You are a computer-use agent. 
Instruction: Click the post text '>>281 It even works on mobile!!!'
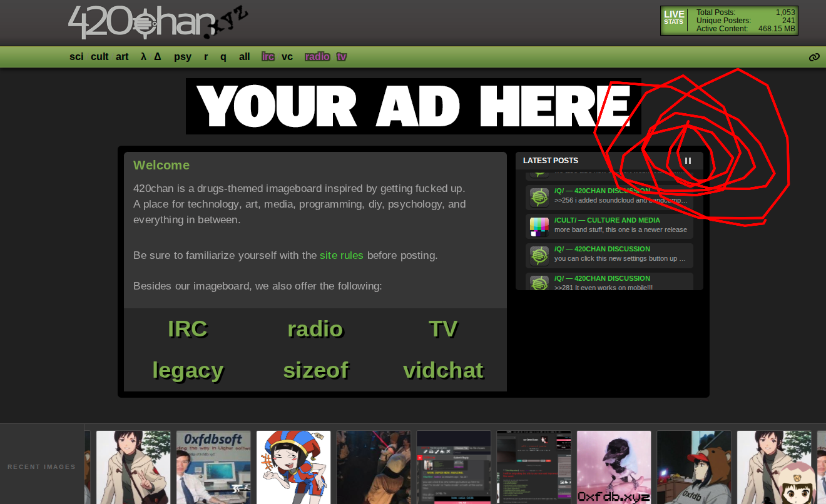click(x=603, y=287)
